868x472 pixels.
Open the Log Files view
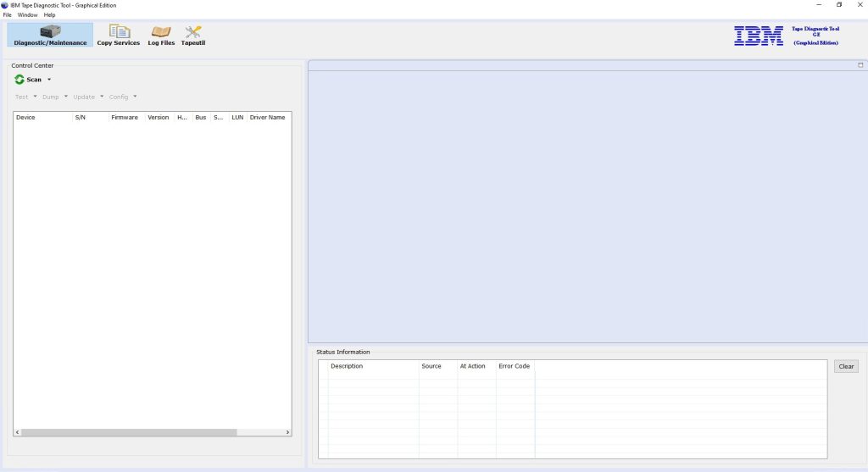pyautogui.click(x=161, y=35)
